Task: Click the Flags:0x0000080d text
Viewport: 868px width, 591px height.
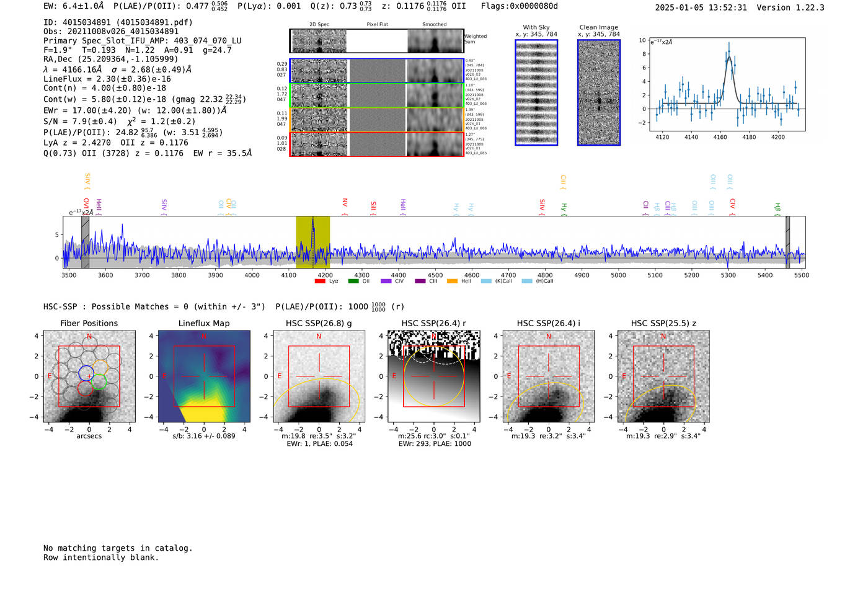Action: [520, 6]
